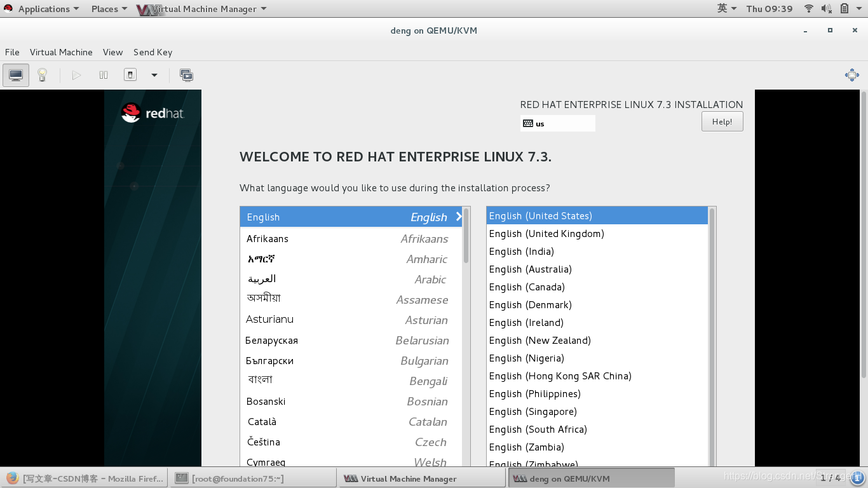Open the Places menu
The width and height of the screenshot is (868, 488).
pos(109,9)
